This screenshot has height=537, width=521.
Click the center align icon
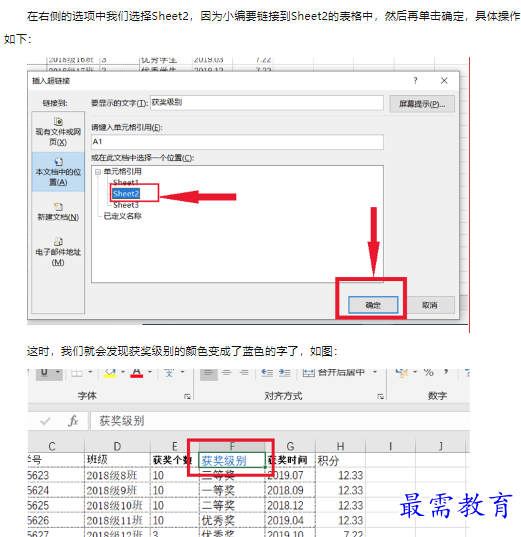click(x=226, y=373)
